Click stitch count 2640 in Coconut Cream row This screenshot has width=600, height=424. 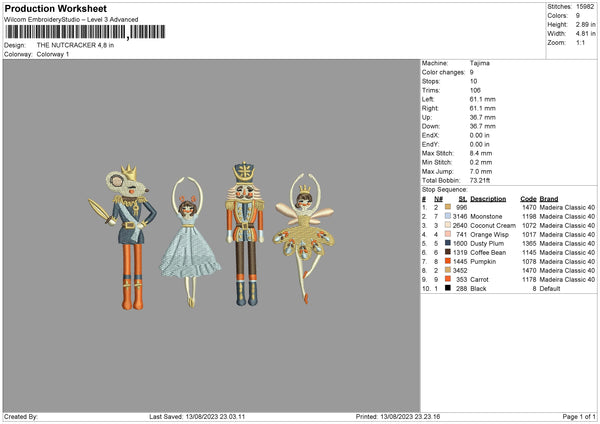(x=460, y=225)
